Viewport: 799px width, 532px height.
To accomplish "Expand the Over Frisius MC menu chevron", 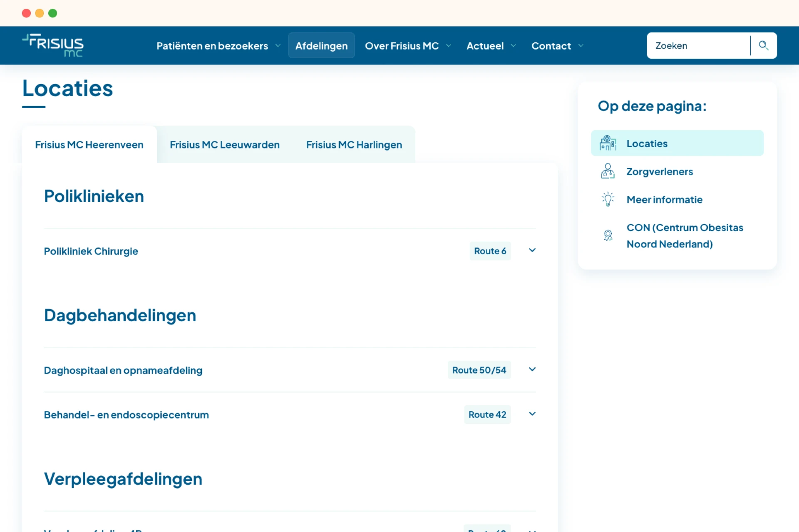I will click(x=449, y=46).
